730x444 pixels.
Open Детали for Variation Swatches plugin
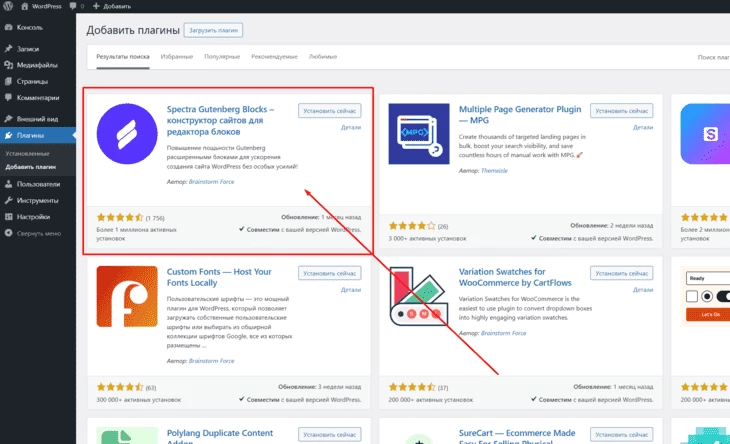pos(643,289)
